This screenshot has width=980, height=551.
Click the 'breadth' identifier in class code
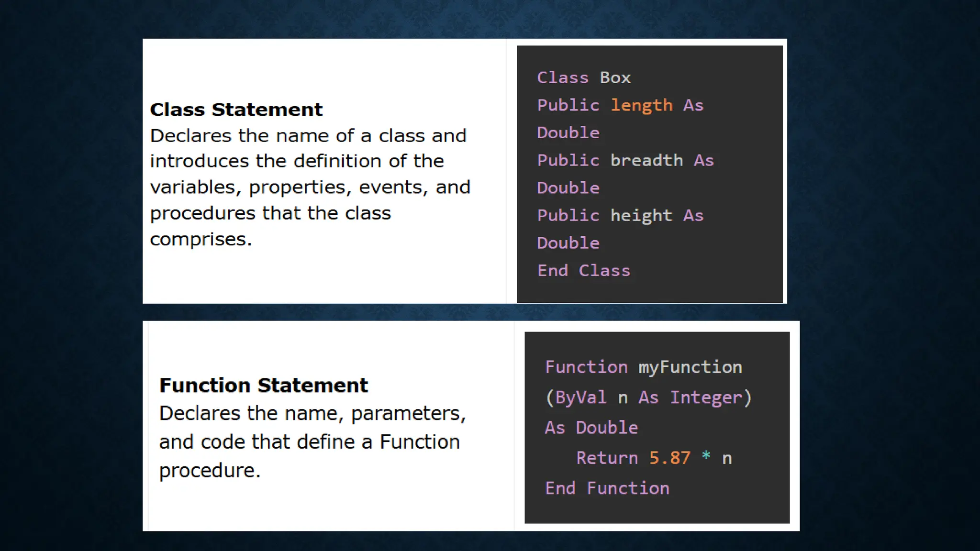(x=646, y=160)
